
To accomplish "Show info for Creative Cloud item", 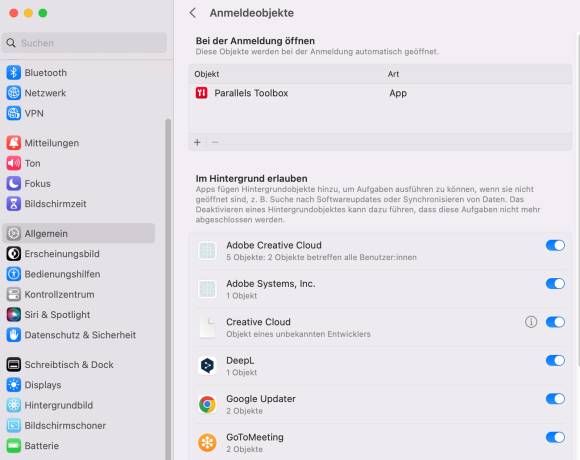I will [x=531, y=322].
